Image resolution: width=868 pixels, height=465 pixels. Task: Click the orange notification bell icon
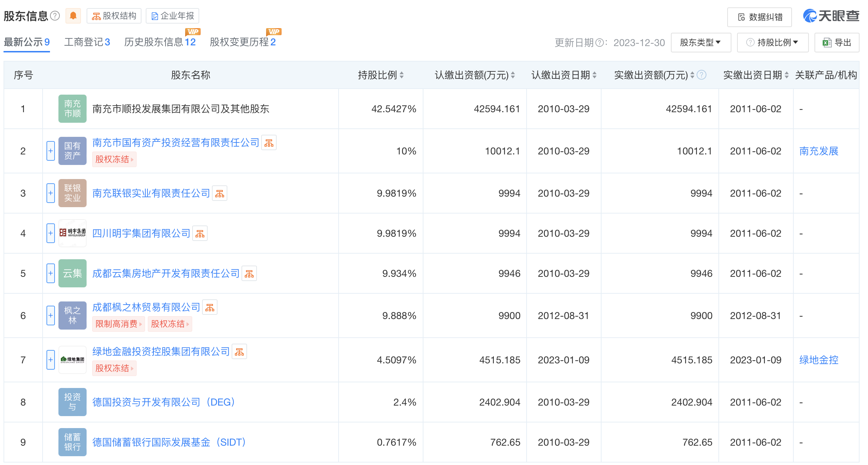click(x=73, y=16)
